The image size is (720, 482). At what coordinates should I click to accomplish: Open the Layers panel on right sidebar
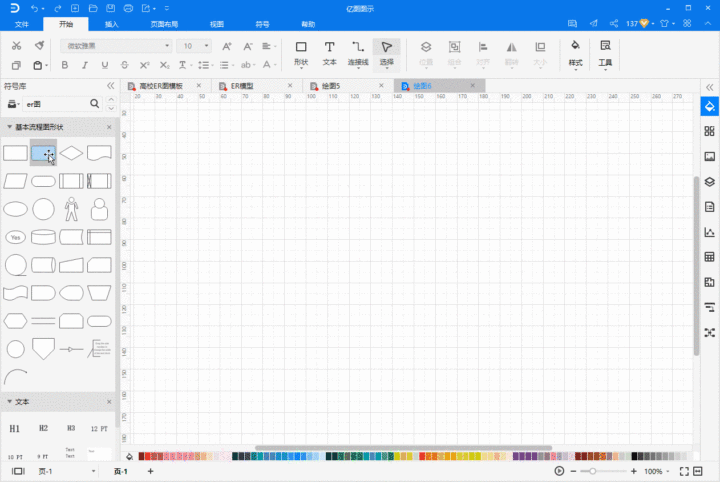(709, 182)
